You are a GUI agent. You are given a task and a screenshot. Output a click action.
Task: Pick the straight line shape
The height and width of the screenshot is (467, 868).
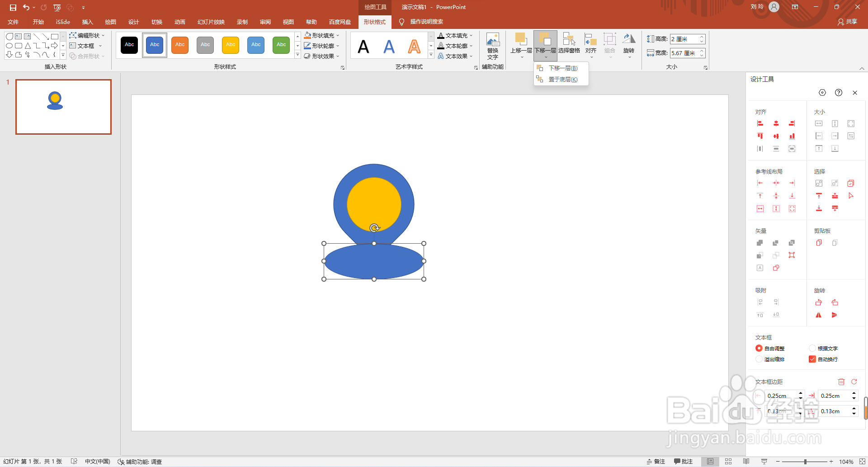tap(37, 37)
